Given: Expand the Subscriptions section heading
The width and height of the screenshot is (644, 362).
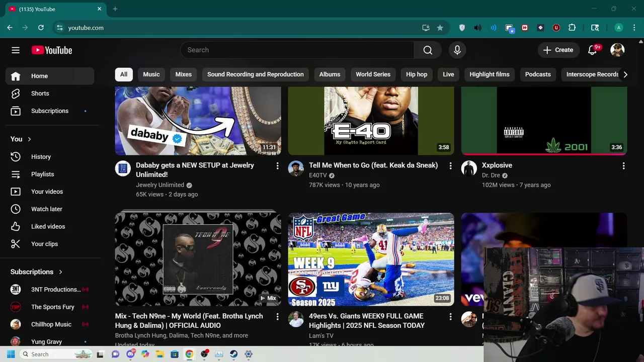Looking at the screenshot, I should [x=36, y=271].
